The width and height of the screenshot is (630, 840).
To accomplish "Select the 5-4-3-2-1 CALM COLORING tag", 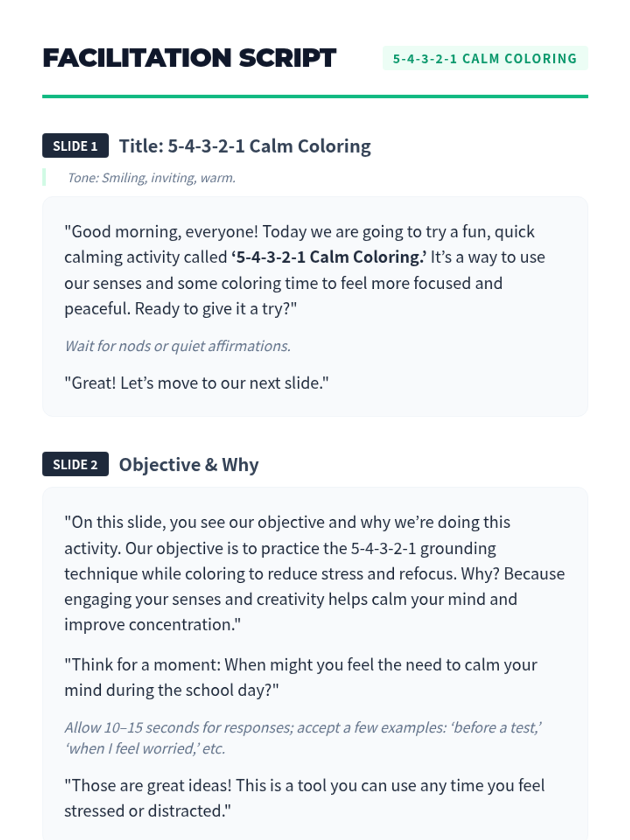I will [485, 58].
